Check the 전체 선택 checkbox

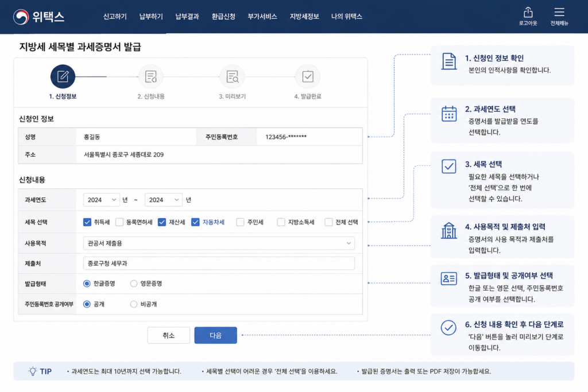coord(328,222)
